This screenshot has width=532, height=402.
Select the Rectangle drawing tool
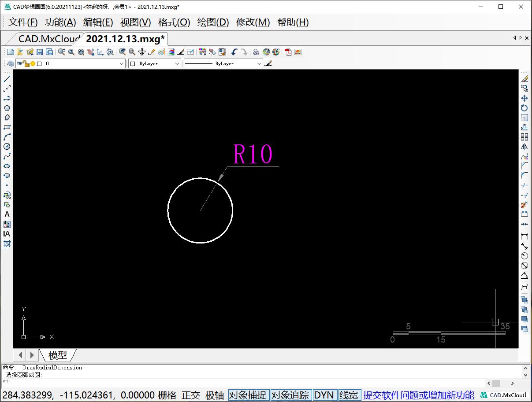coord(7,127)
